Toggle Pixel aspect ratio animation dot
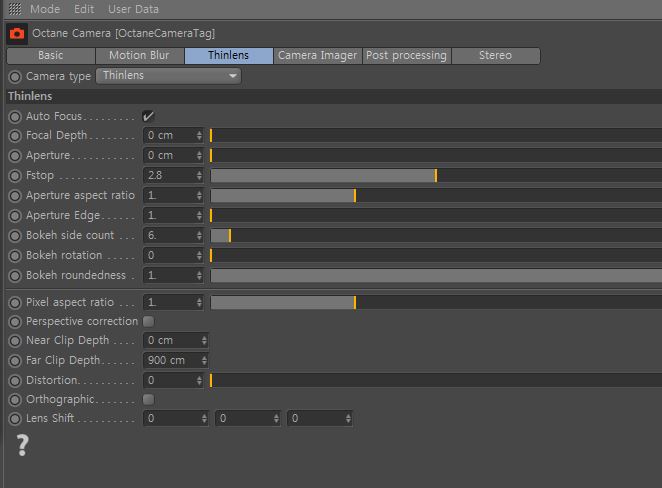662x488 pixels. pyautogui.click(x=15, y=303)
